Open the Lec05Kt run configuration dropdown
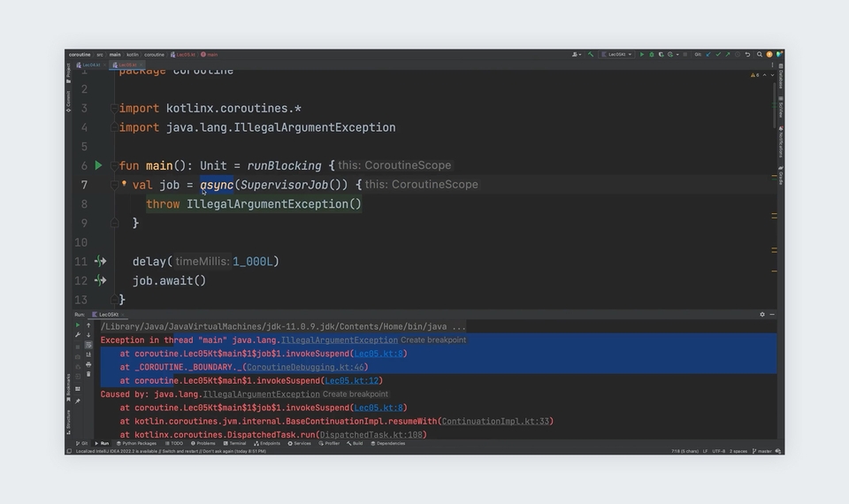 coord(616,55)
